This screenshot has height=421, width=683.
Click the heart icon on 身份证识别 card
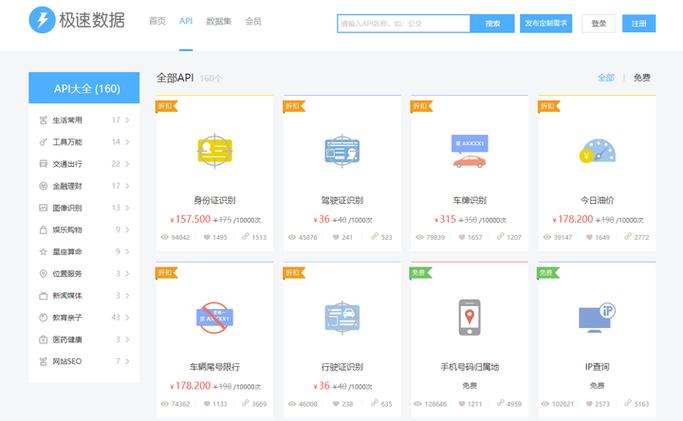pyautogui.click(x=207, y=237)
